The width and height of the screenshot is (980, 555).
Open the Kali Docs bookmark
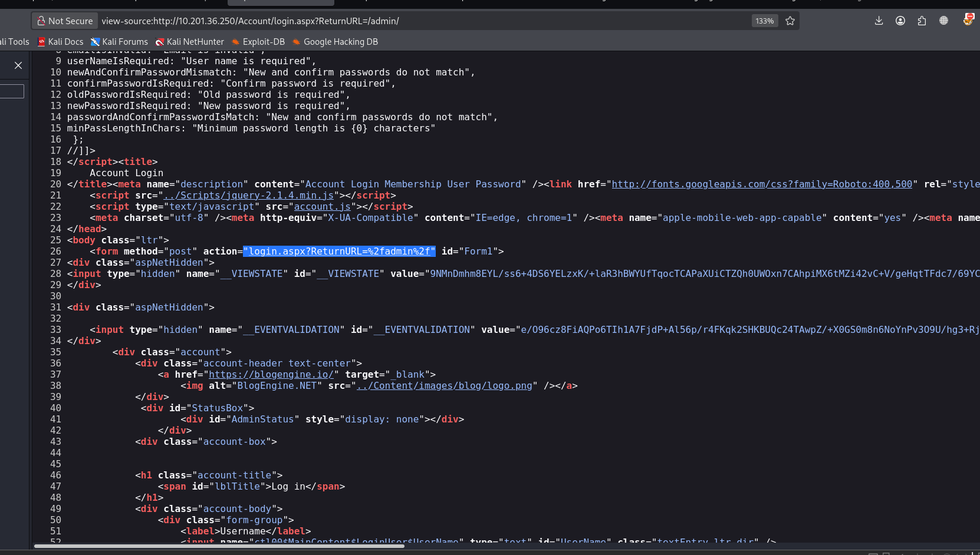click(x=61, y=42)
